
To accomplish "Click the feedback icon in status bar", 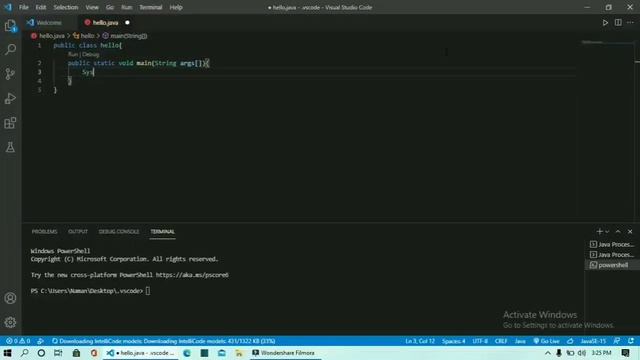I will point(617,341).
